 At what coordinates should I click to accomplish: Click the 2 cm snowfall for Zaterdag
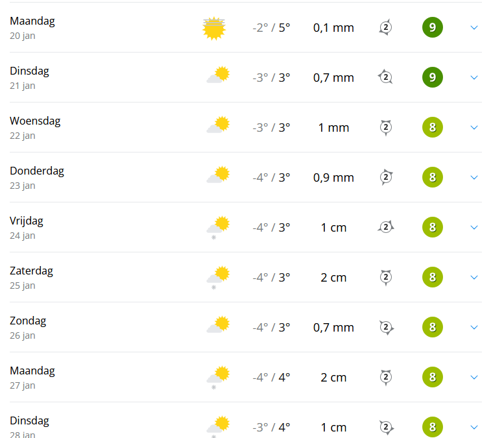(333, 278)
